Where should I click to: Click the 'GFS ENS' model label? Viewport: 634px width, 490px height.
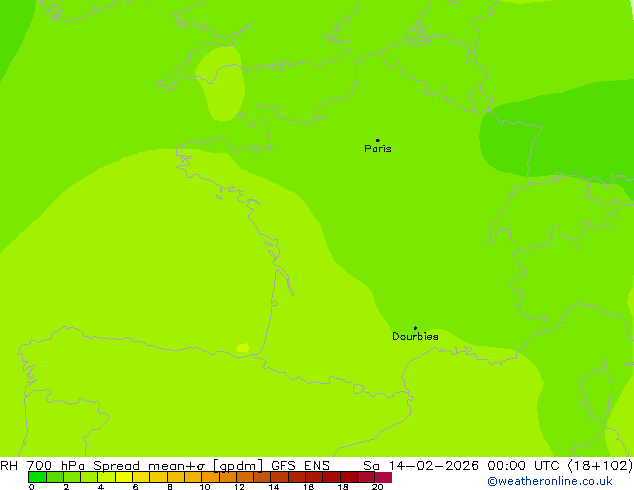[300, 466]
